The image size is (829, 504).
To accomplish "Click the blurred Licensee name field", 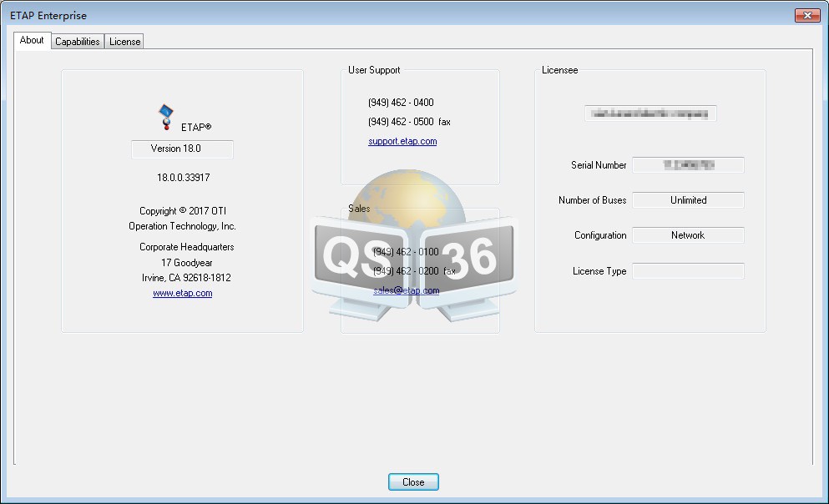I will (650, 113).
